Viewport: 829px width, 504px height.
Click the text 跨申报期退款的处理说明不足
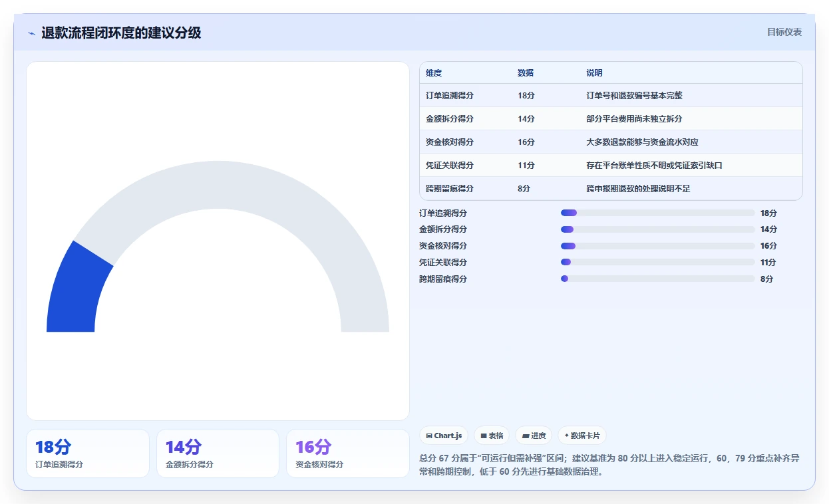(x=638, y=189)
